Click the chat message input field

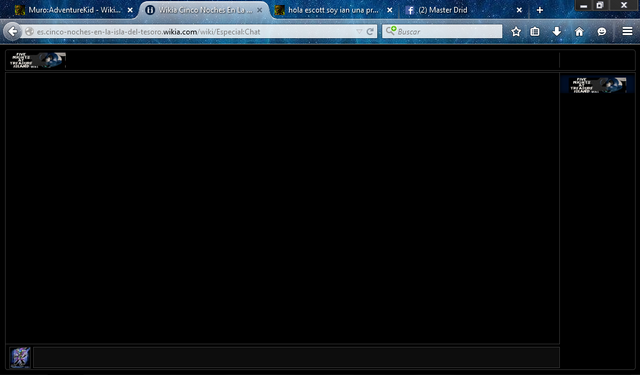[x=296, y=357]
